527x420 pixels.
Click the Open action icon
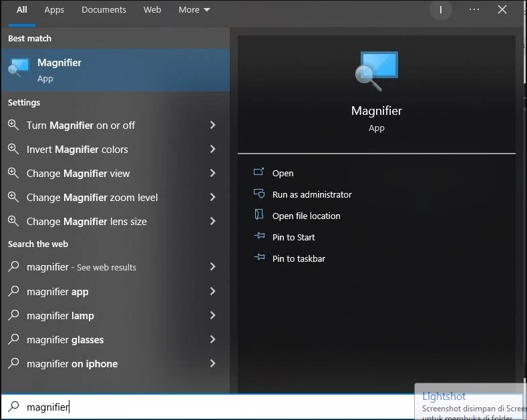click(258, 172)
